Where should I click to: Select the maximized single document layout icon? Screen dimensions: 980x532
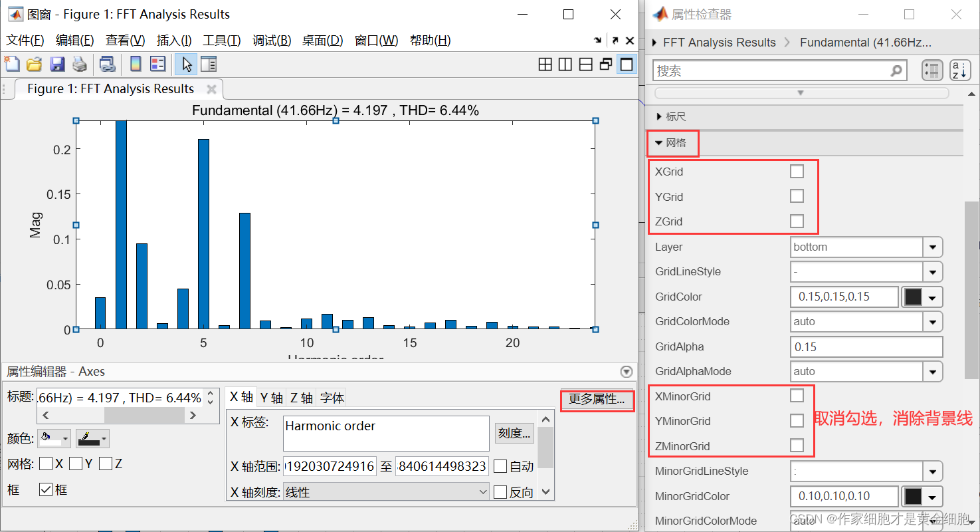click(x=626, y=65)
